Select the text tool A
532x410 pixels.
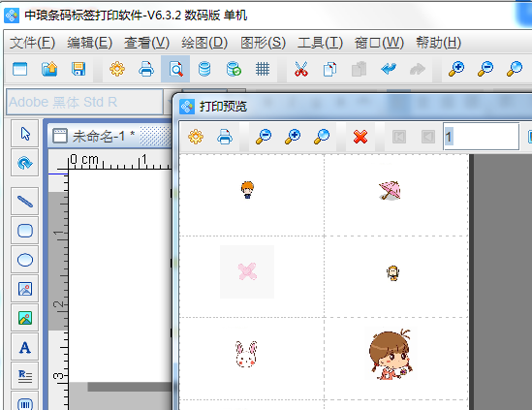point(25,347)
